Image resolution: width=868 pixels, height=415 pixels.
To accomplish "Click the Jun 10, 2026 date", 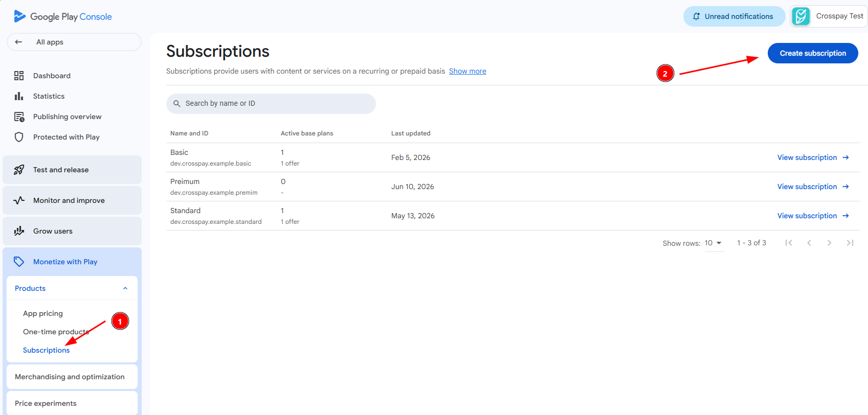I will 413,187.
